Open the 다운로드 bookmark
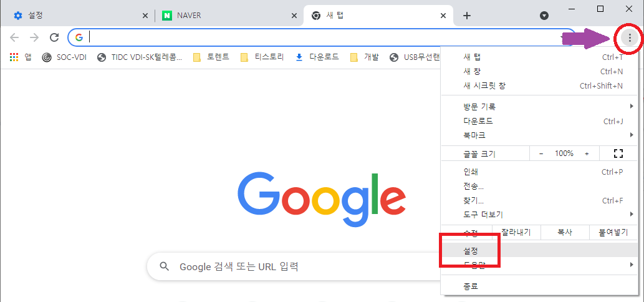Viewport: 644px width, 302px height. (x=317, y=57)
